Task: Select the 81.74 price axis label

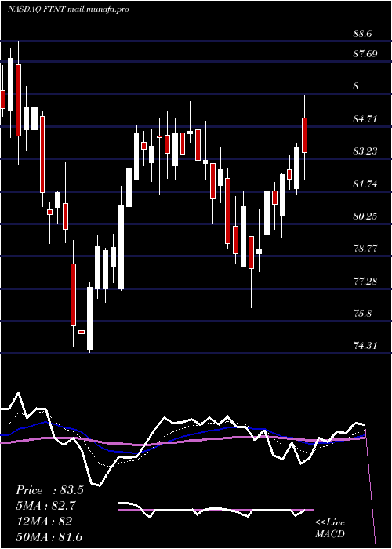Action: click(365, 184)
